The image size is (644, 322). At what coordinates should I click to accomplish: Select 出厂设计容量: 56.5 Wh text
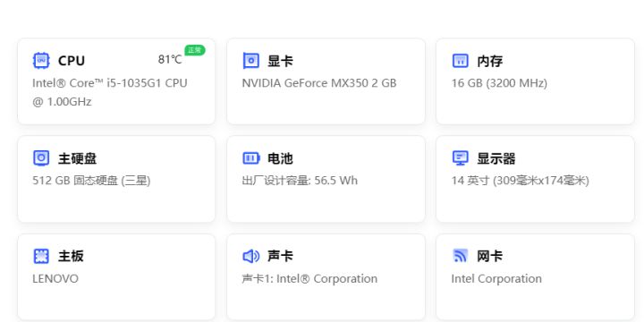(300, 181)
